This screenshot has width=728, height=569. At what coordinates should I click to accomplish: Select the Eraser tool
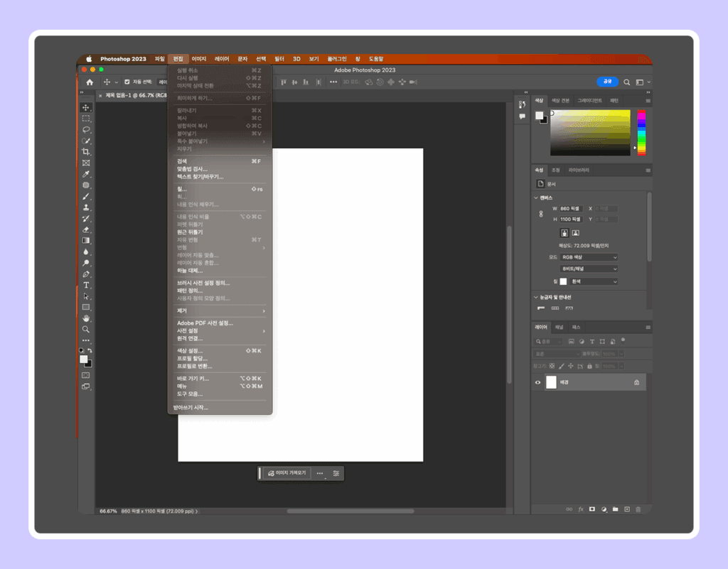click(86, 229)
